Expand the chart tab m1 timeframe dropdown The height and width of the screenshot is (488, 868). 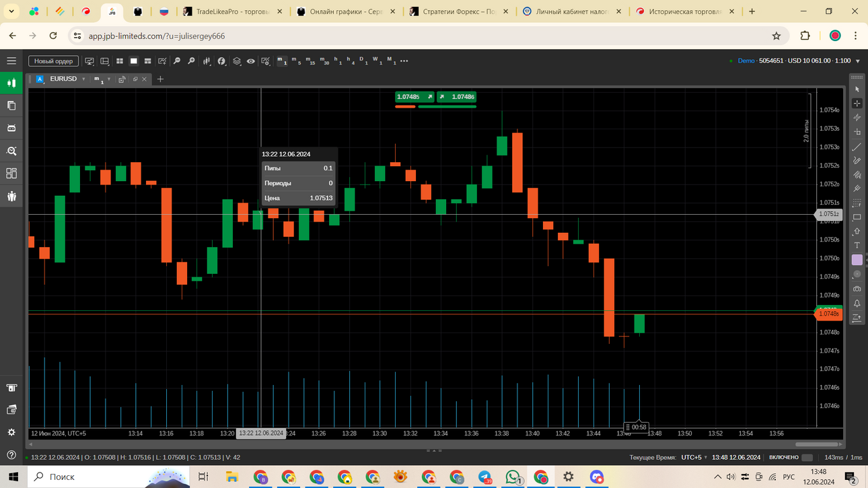click(x=109, y=79)
